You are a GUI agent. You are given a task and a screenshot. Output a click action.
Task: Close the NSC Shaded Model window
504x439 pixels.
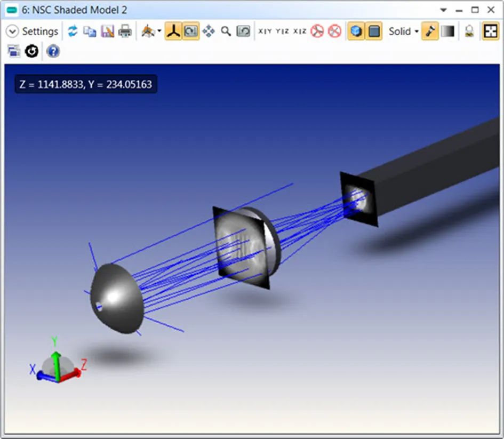point(491,10)
